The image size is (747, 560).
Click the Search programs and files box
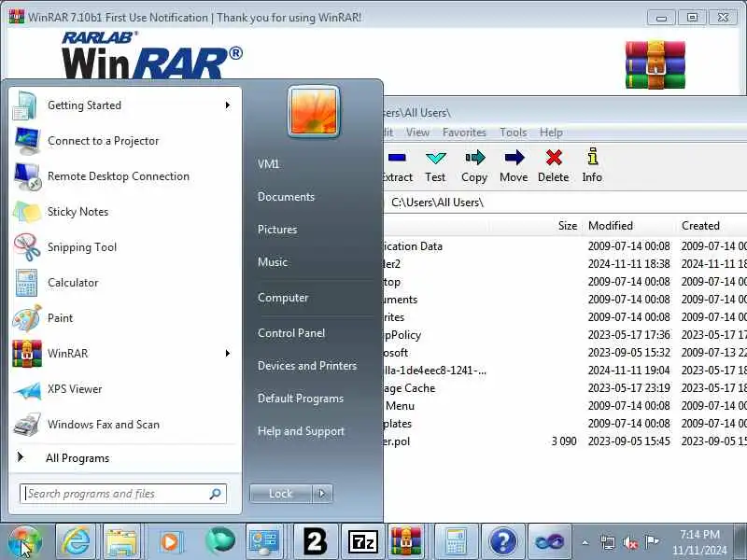123,494
